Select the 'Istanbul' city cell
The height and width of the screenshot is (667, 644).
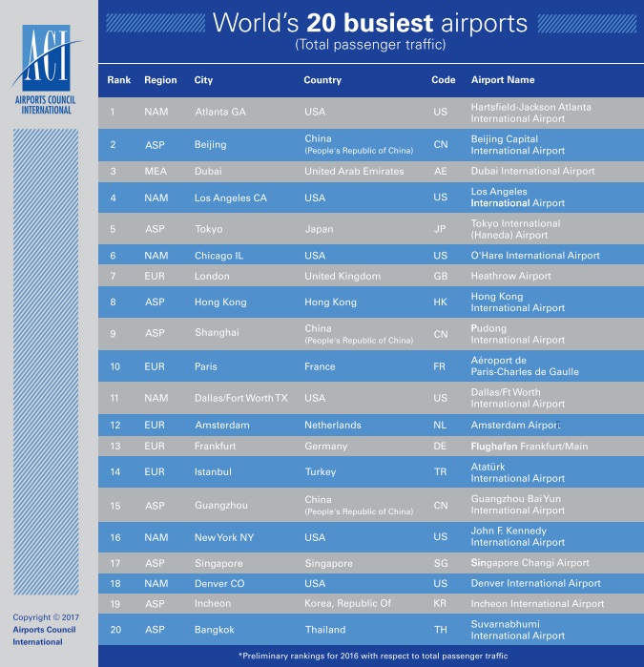tap(213, 471)
